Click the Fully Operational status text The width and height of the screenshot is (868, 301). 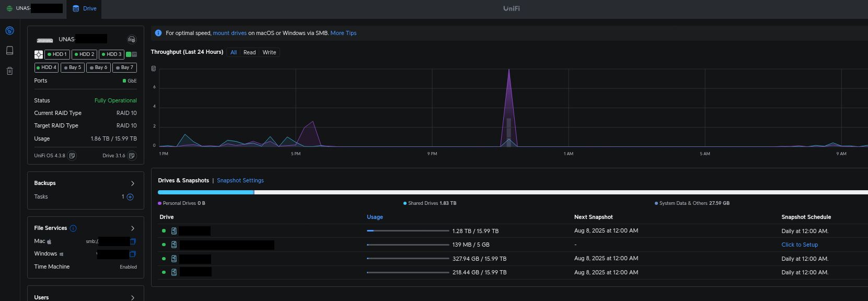115,100
